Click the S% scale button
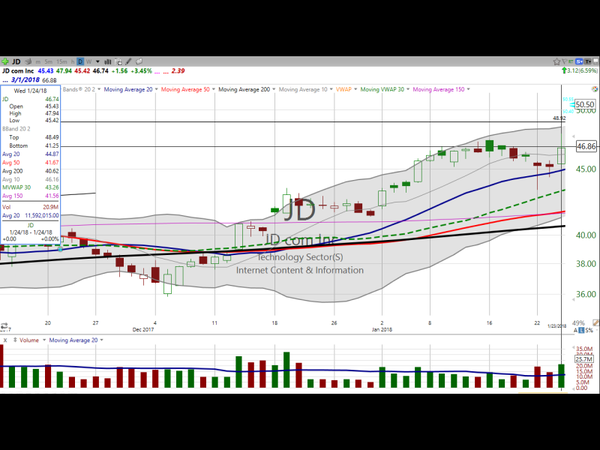Screen dimensions: 600x450 click(x=589, y=330)
